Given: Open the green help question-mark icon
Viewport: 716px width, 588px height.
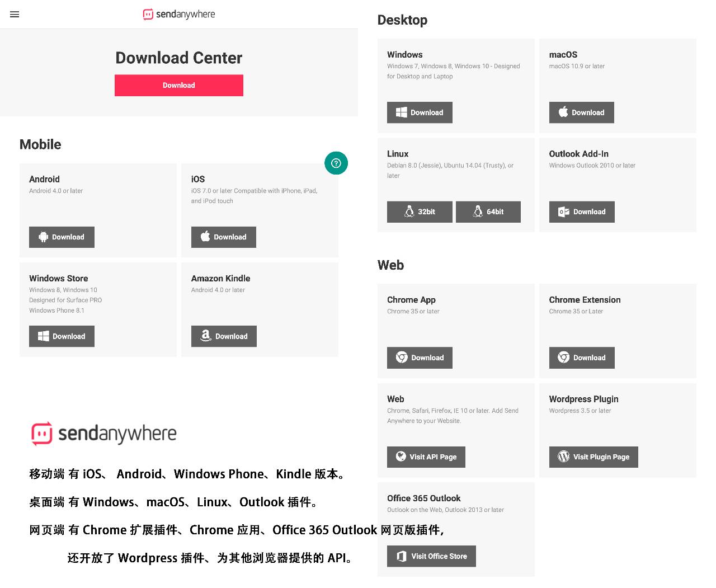Looking at the screenshot, I should click(336, 163).
